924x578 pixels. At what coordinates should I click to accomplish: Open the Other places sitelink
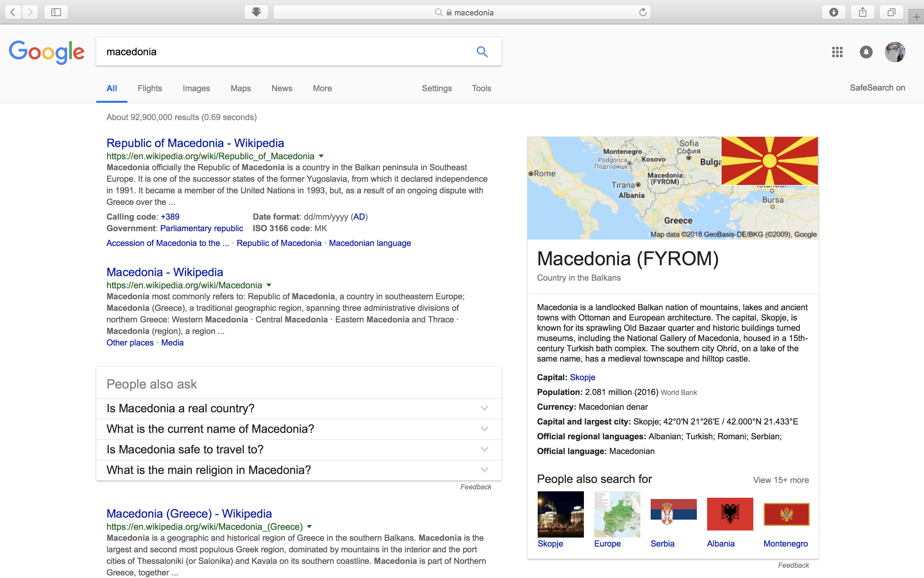click(x=130, y=343)
